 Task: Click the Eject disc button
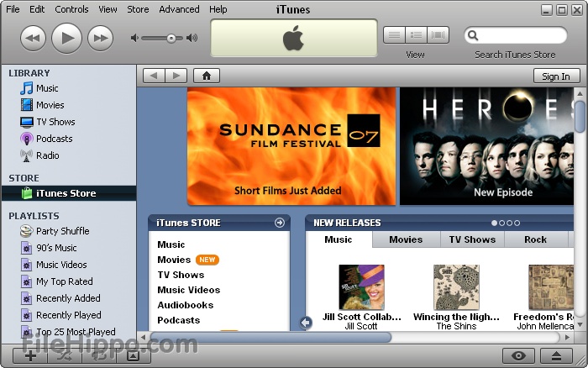point(556,355)
